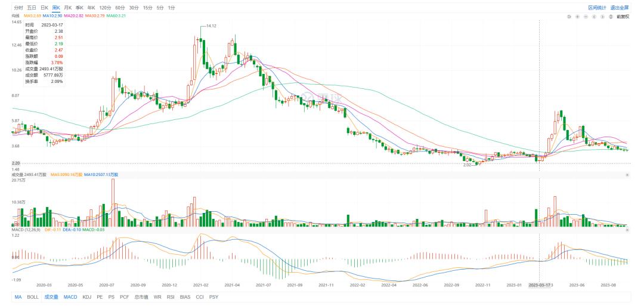Click the 14.12 high price marker
644x306 pixels.
[210, 26]
